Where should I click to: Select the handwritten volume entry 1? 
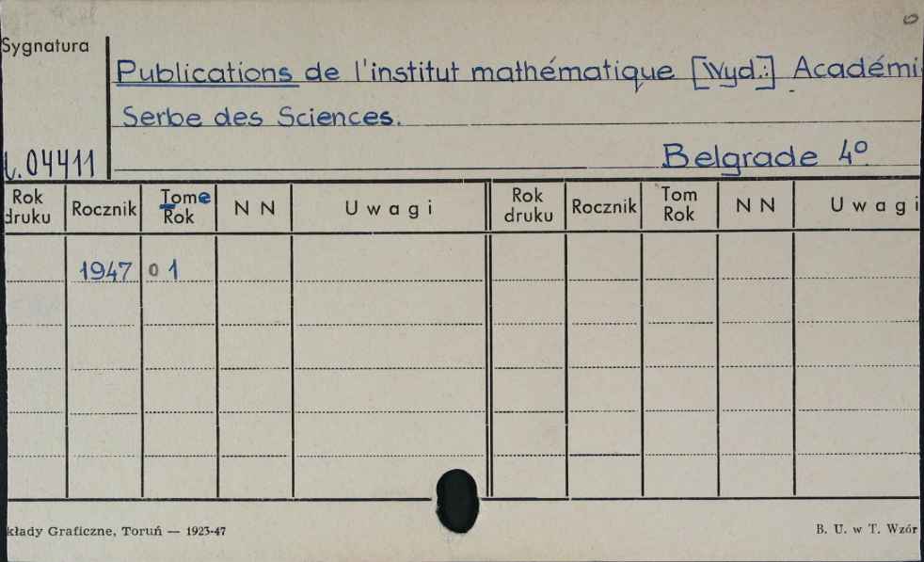tap(172, 271)
